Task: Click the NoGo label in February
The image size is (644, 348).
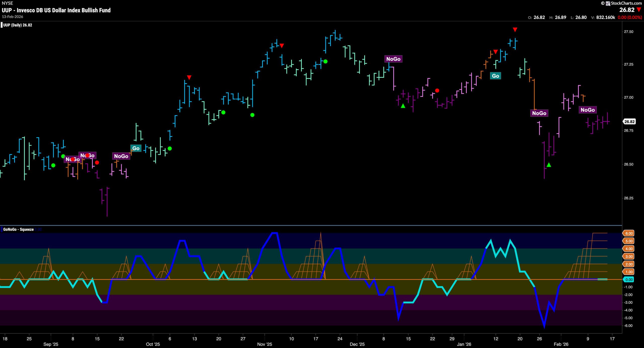Action: pyautogui.click(x=588, y=110)
